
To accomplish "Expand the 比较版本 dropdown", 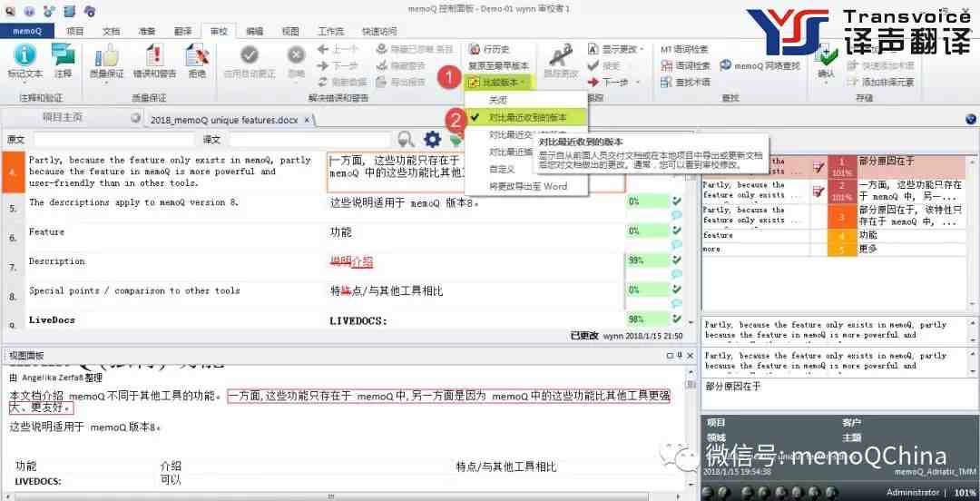I will coord(499,82).
